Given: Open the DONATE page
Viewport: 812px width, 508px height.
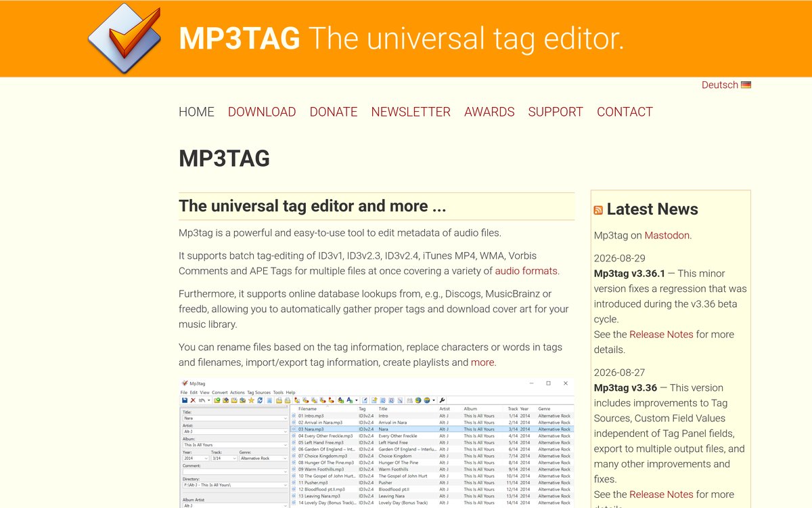Looking at the screenshot, I should [334, 112].
